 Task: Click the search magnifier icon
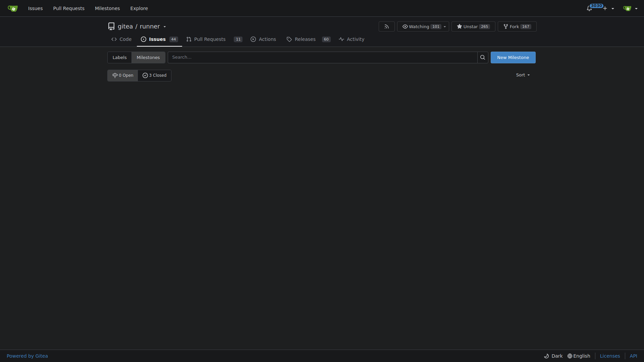click(483, 57)
